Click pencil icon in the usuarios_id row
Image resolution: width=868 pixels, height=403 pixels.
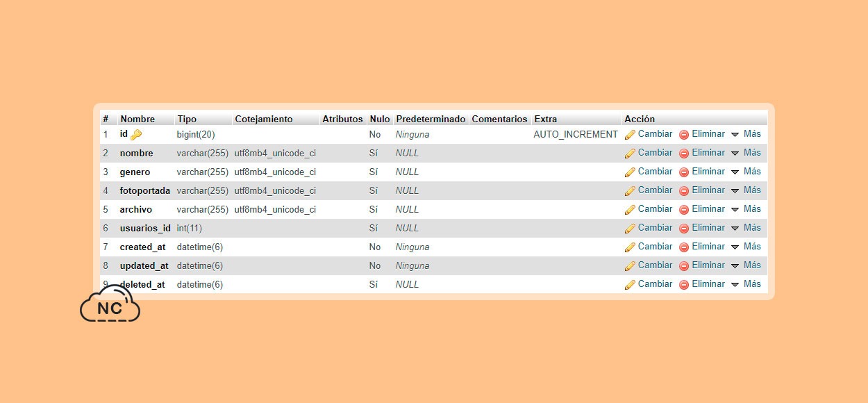pyautogui.click(x=630, y=229)
